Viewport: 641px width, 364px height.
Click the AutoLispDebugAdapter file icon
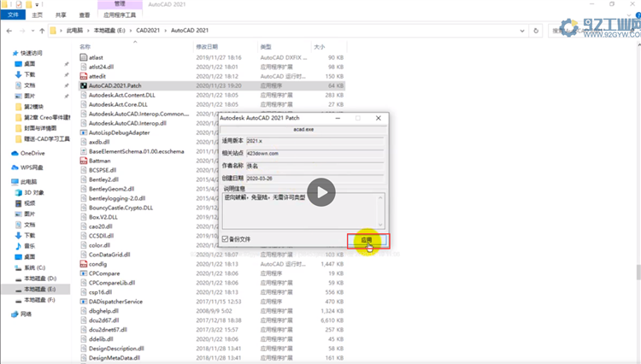(x=84, y=132)
